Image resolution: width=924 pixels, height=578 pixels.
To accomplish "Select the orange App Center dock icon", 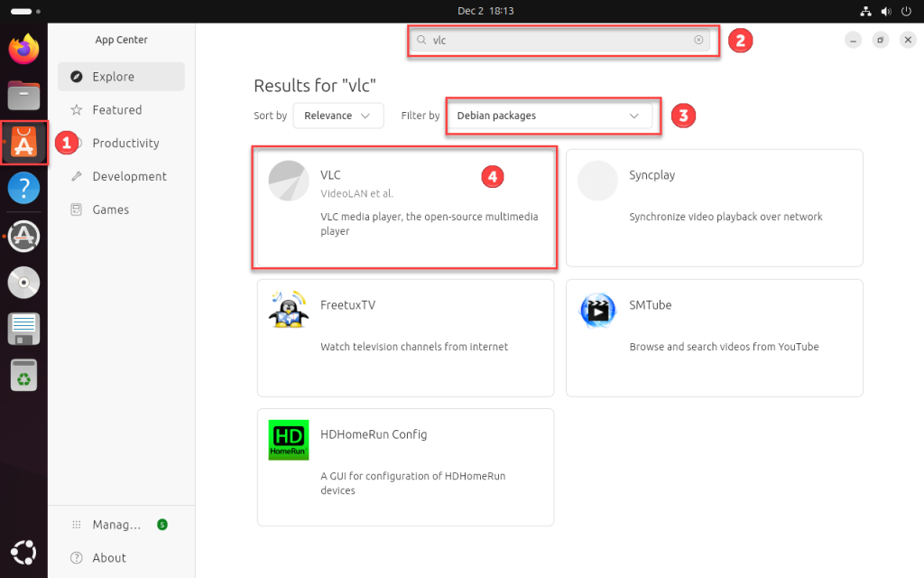I will pos(23,142).
